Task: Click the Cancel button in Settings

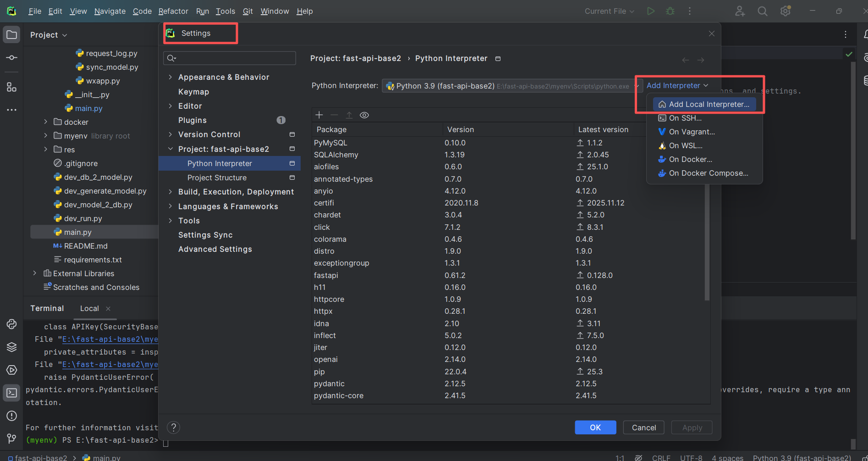Action: 644,428
